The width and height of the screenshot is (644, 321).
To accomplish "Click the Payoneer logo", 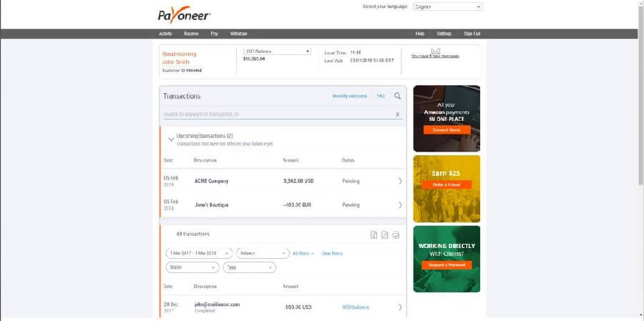I will click(185, 15).
